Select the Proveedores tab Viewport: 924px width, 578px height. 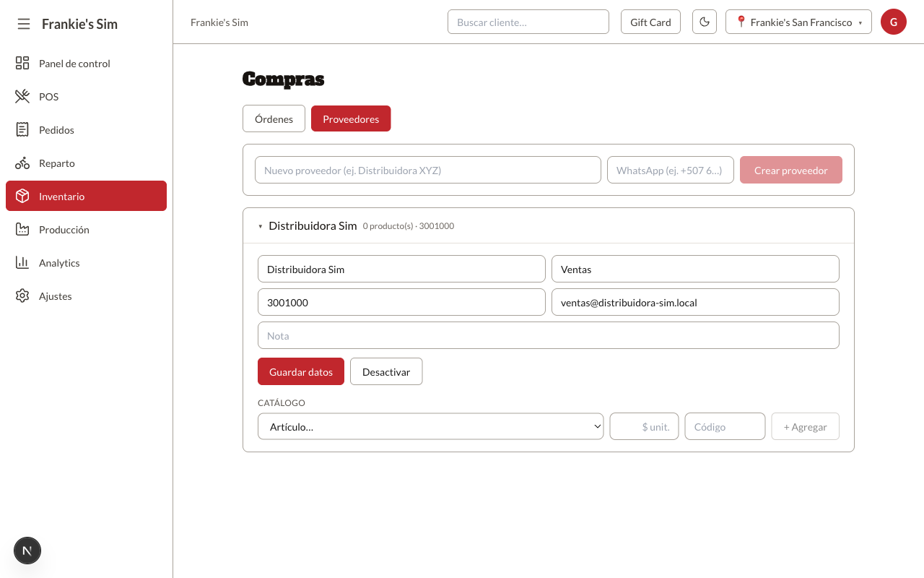(x=351, y=118)
